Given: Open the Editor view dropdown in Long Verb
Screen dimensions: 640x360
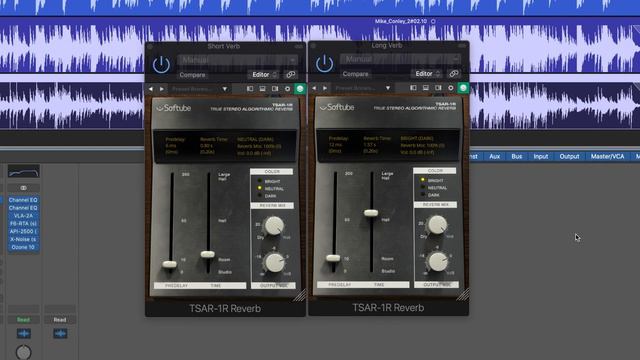Looking at the screenshot, I should point(427,74).
